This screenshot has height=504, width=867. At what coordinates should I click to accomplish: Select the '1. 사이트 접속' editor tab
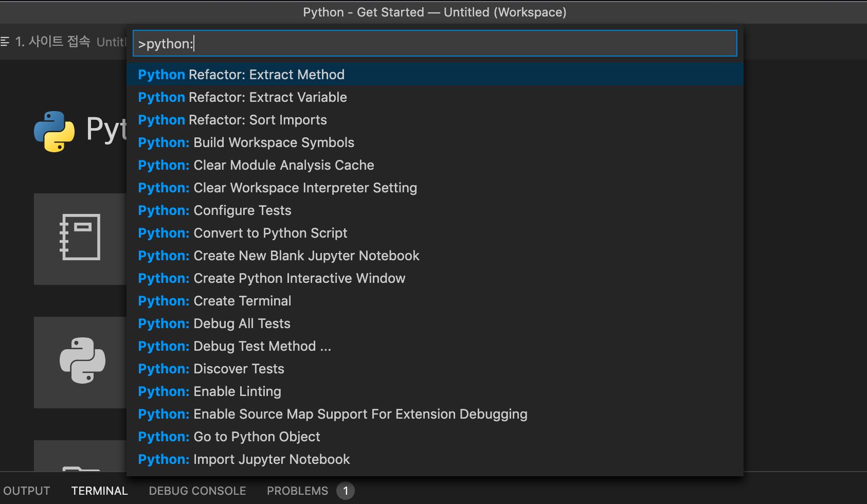[x=64, y=42]
